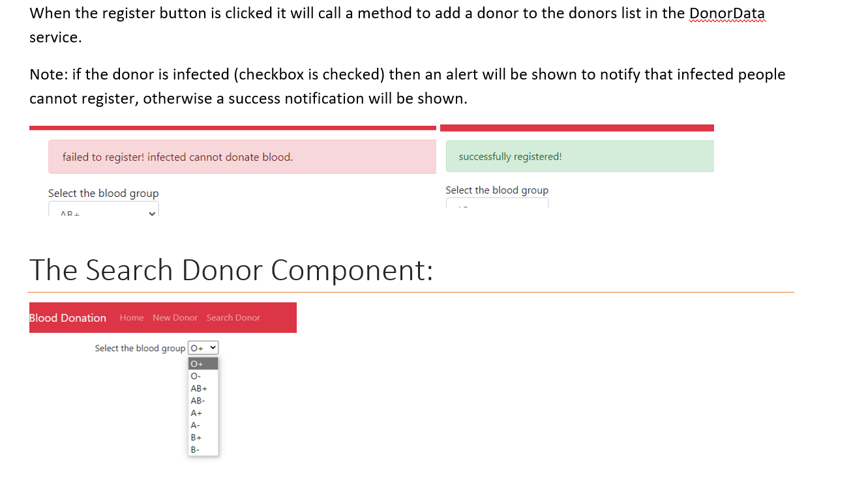868x490 pixels.
Task: Click the successfully registered alert
Action: [579, 156]
